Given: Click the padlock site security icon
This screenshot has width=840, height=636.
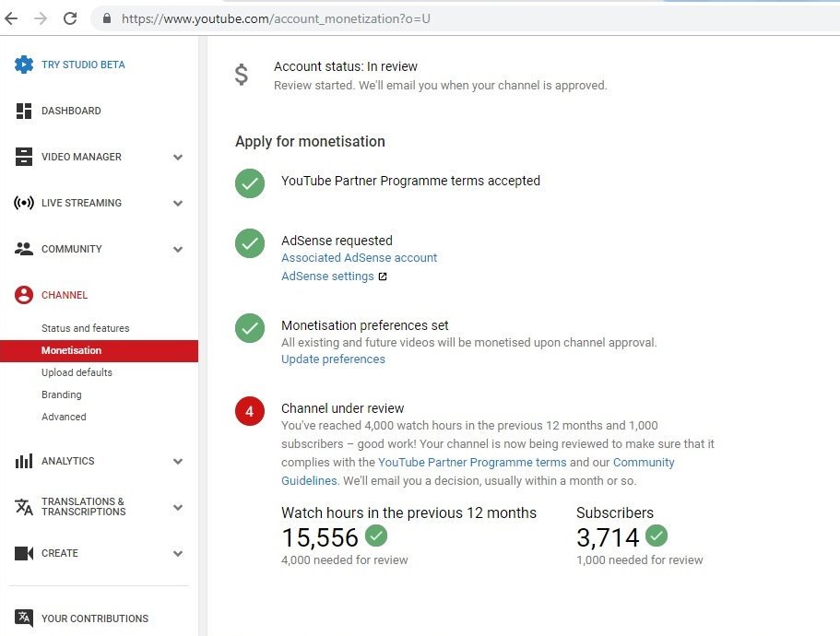Looking at the screenshot, I should click(107, 18).
